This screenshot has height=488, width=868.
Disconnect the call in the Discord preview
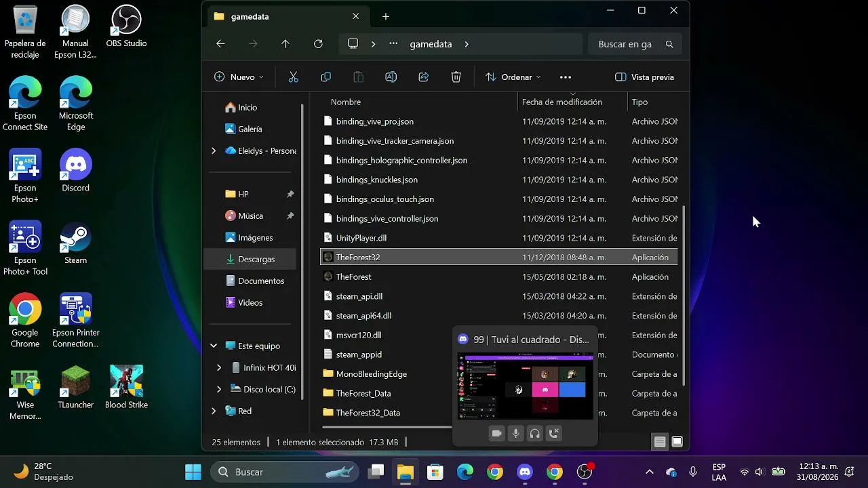[x=554, y=433]
